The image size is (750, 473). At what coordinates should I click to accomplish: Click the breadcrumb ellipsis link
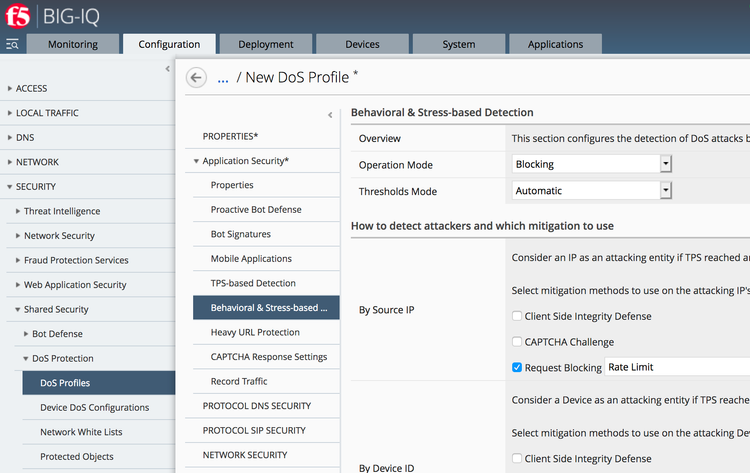[223, 78]
